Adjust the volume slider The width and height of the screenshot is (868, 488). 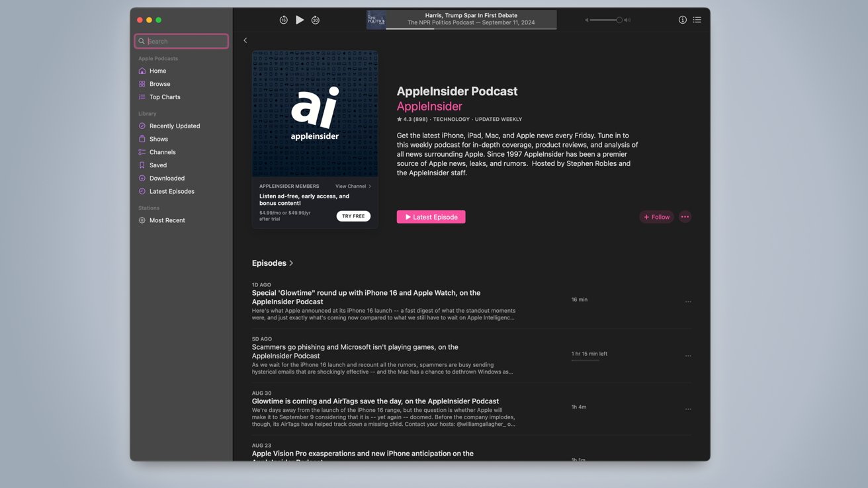pyautogui.click(x=606, y=20)
